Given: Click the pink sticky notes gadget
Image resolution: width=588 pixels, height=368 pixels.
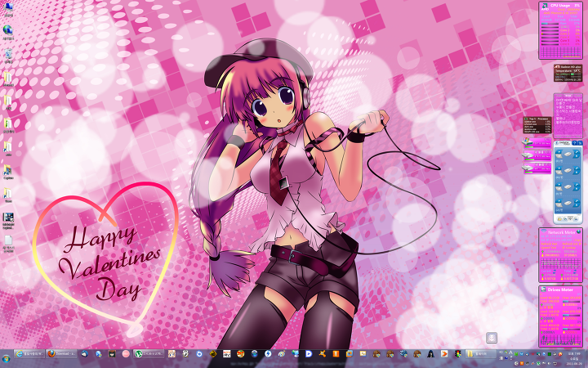Looking at the screenshot, I should tap(568, 115).
